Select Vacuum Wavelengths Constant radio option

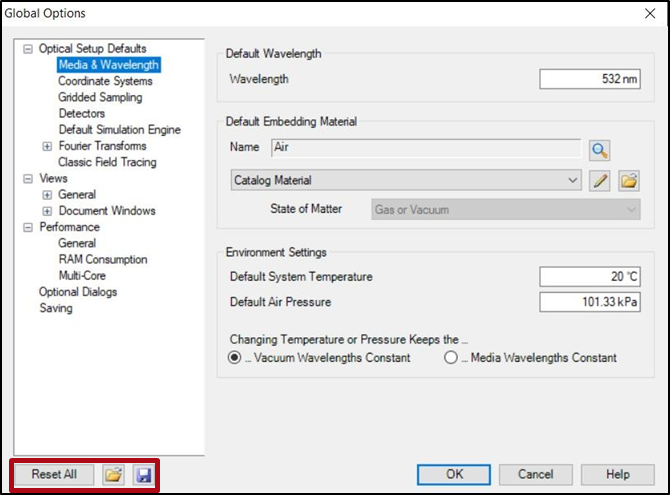coord(235,358)
